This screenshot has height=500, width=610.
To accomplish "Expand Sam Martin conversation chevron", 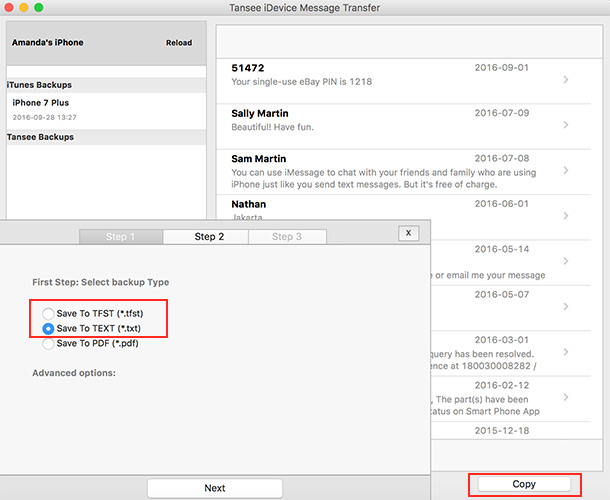I will click(x=566, y=170).
